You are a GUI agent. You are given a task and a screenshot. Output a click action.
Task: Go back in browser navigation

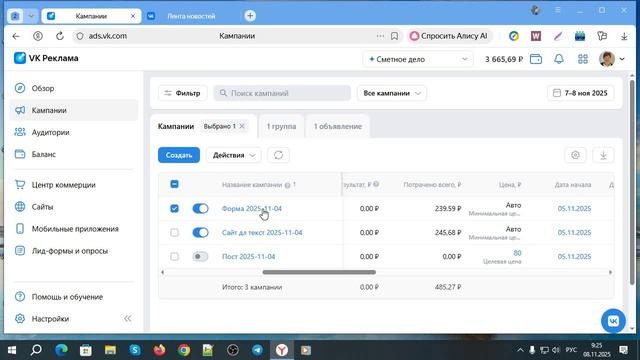click(x=16, y=36)
